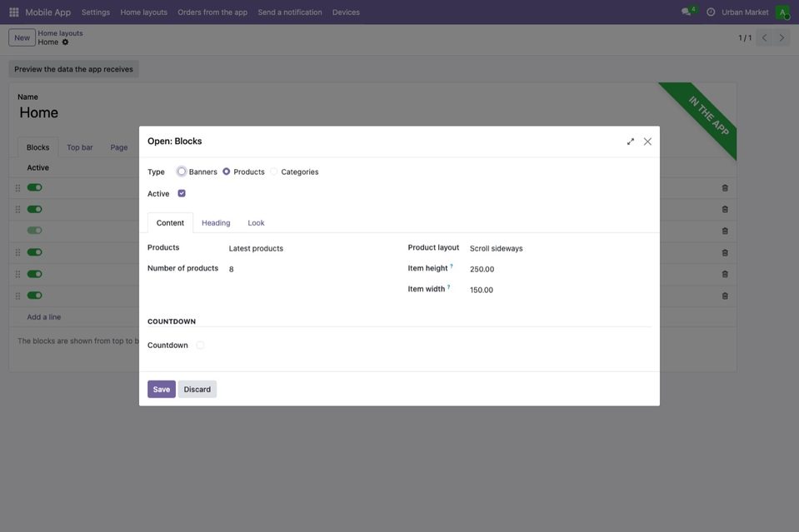
Task: Delete the sixth block row
Action: (725, 296)
